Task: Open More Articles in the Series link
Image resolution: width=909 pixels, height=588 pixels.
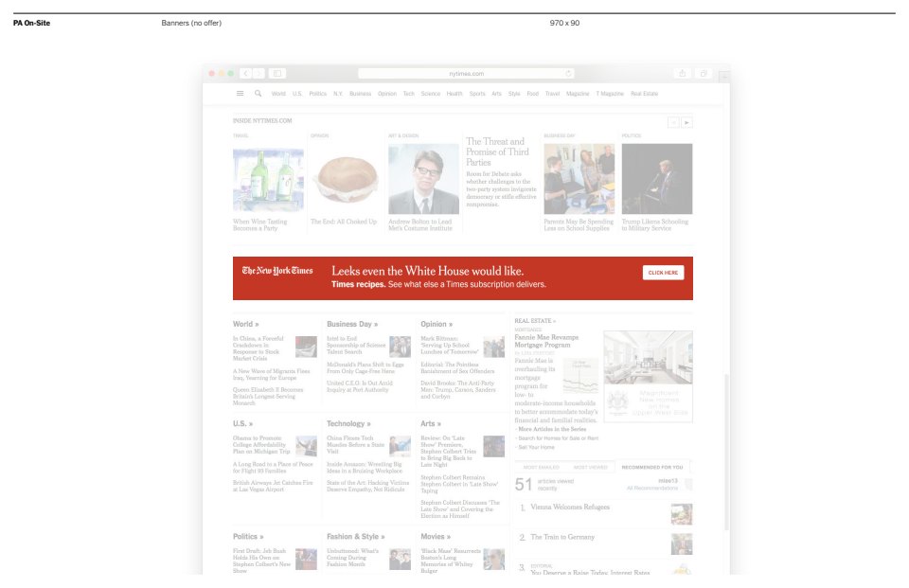Action: click(x=552, y=429)
